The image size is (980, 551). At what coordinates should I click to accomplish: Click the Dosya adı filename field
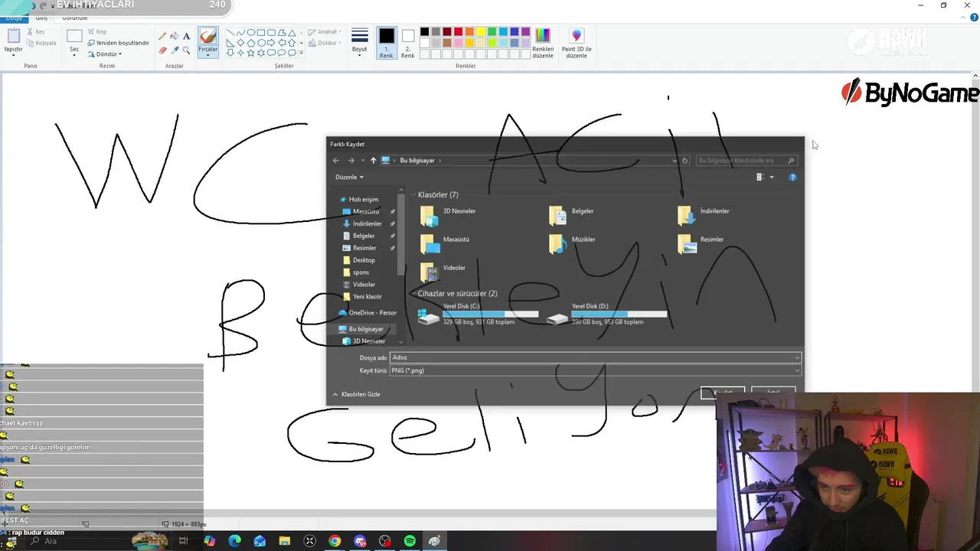595,357
